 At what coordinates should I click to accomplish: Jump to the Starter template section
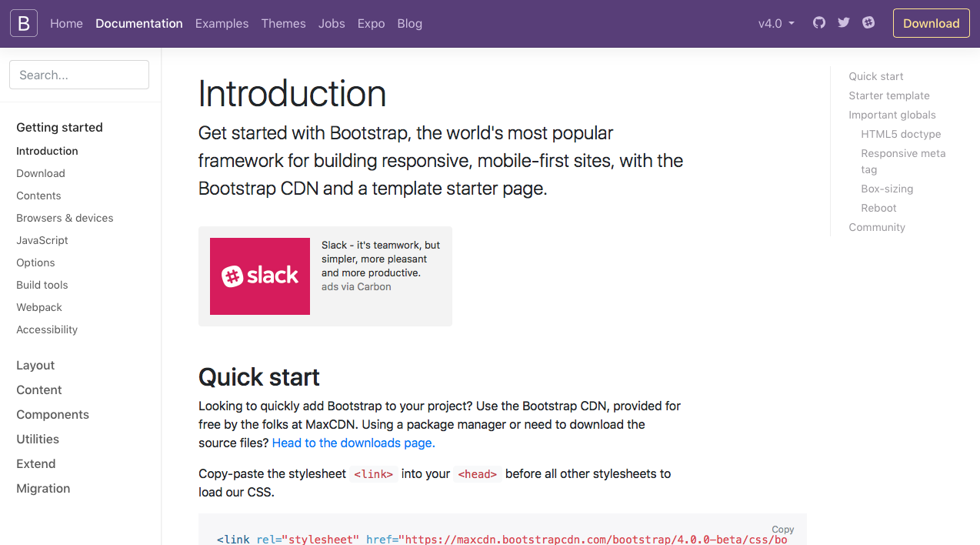888,95
